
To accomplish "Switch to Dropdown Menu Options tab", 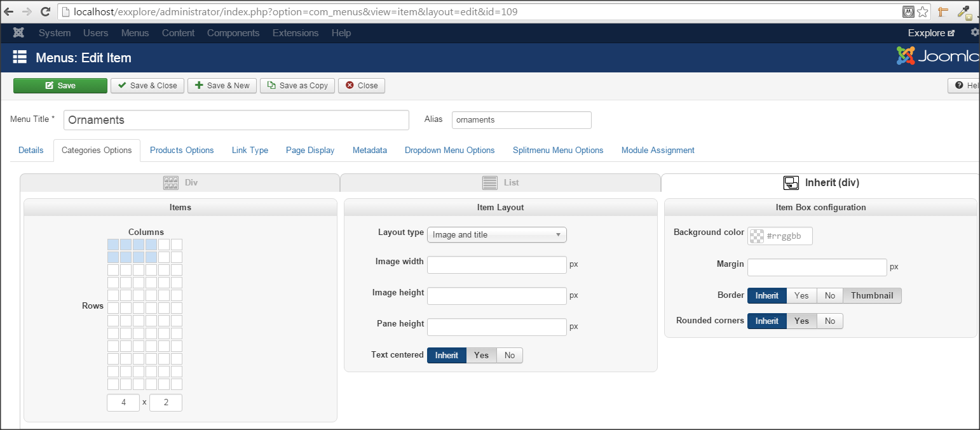I will (450, 151).
